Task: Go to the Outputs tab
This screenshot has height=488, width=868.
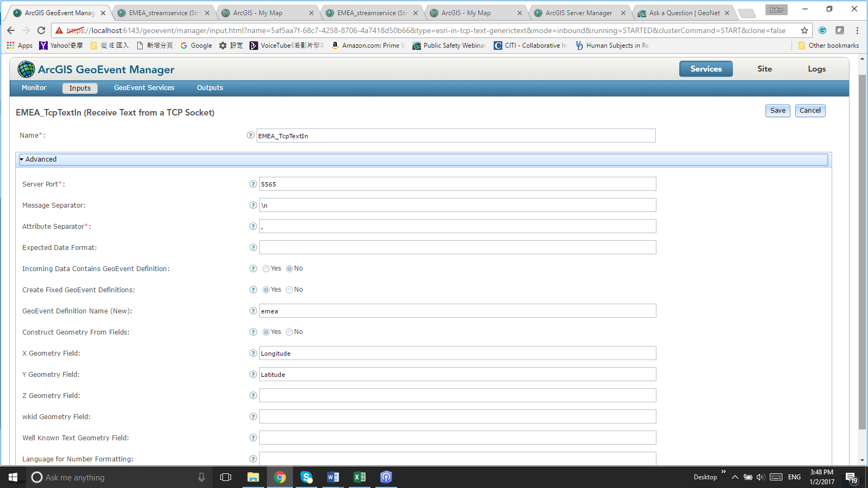Action: click(210, 88)
